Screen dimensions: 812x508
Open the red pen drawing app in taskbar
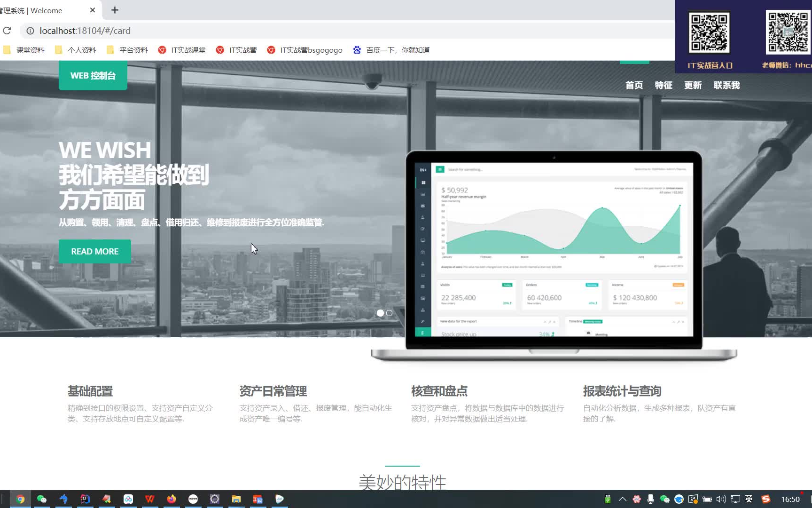point(107,499)
